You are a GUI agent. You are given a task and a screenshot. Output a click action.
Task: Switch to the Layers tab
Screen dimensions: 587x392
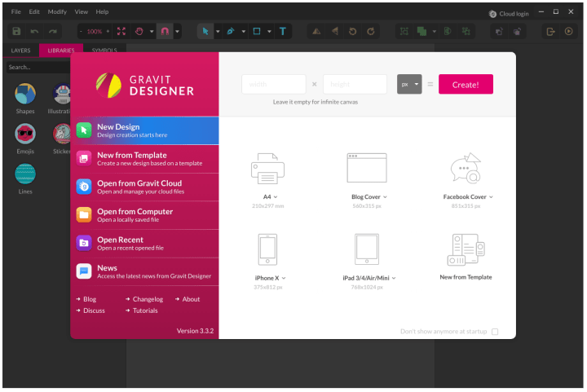pos(20,51)
